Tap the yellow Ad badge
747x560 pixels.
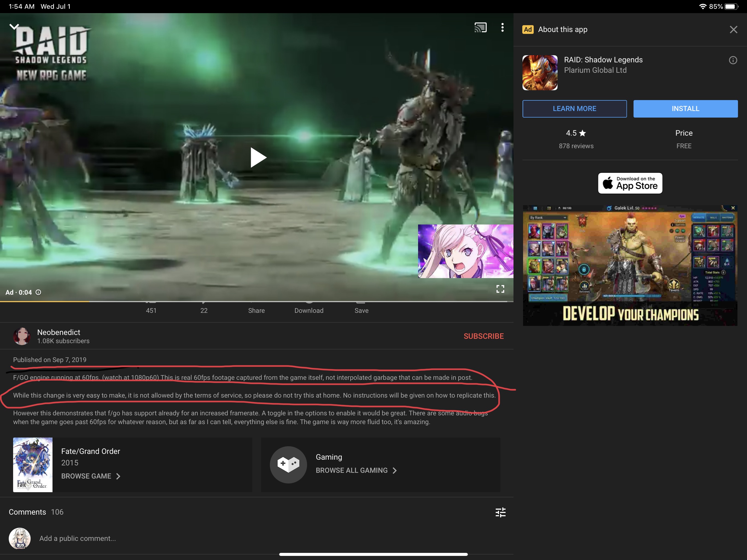click(x=528, y=29)
